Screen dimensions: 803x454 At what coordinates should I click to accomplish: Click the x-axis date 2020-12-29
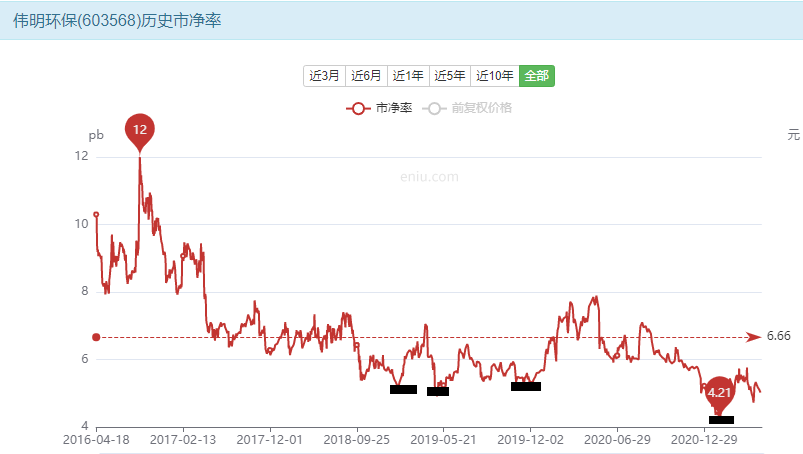(704, 440)
